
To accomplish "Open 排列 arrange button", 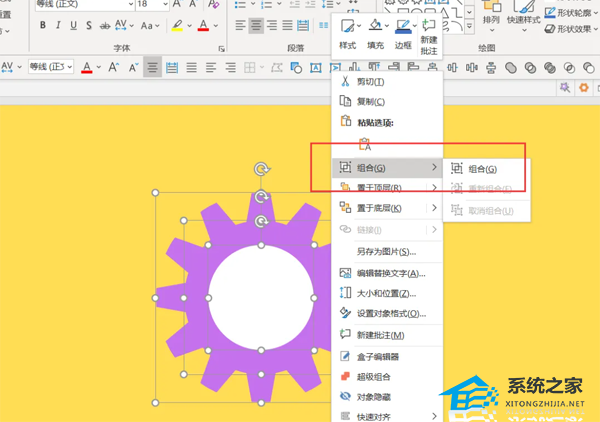I will coord(491,15).
